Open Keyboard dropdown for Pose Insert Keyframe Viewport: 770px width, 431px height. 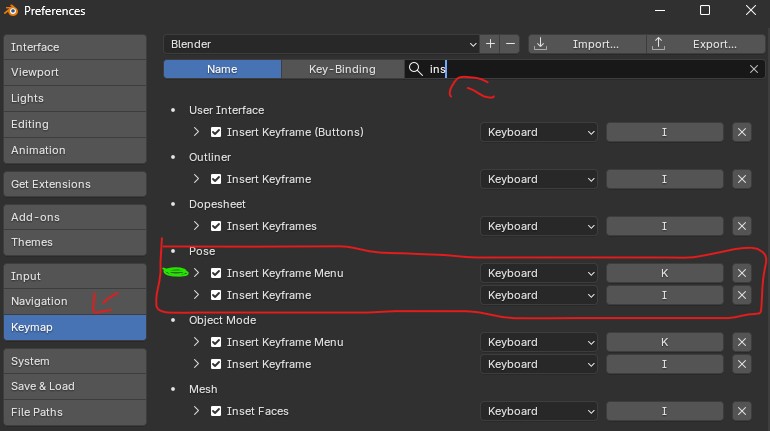point(539,295)
